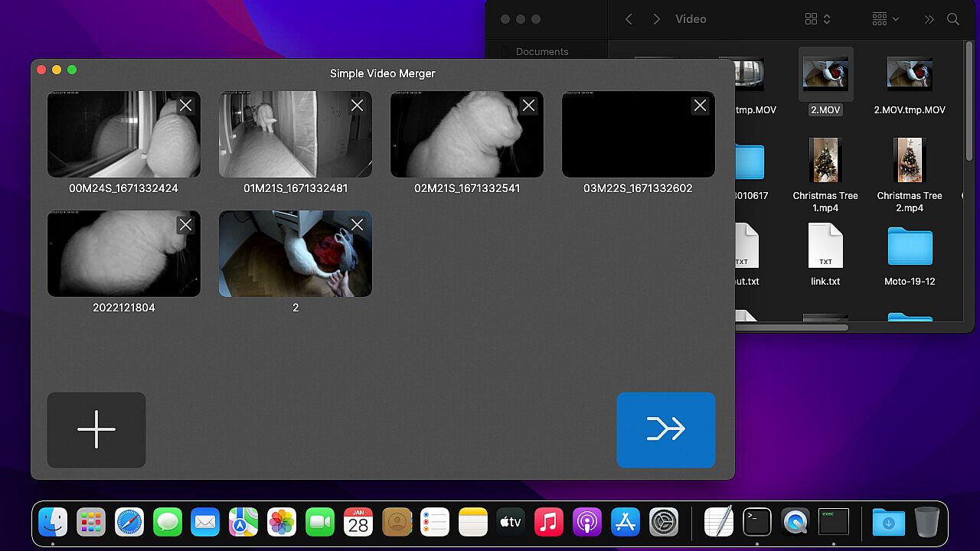Open Finder view mode switcher dropdown
Screen dimensions: 980x551
coord(818,19)
